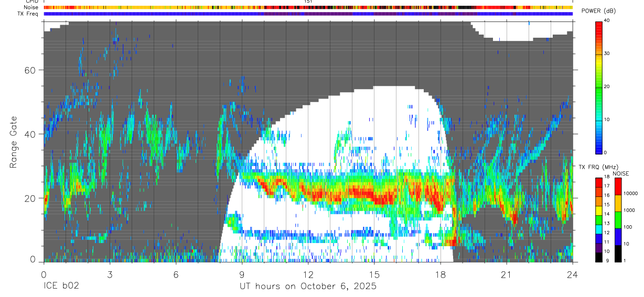This screenshot has width=644, height=297.
Task: Click the 0 tick on UT hours axis
Action: (44, 274)
